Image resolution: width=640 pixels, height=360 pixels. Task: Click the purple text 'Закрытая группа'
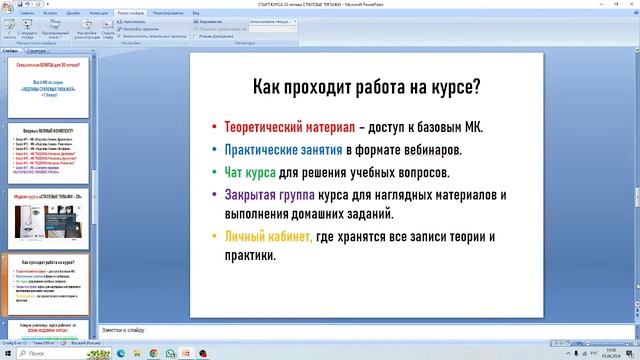(269, 195)
